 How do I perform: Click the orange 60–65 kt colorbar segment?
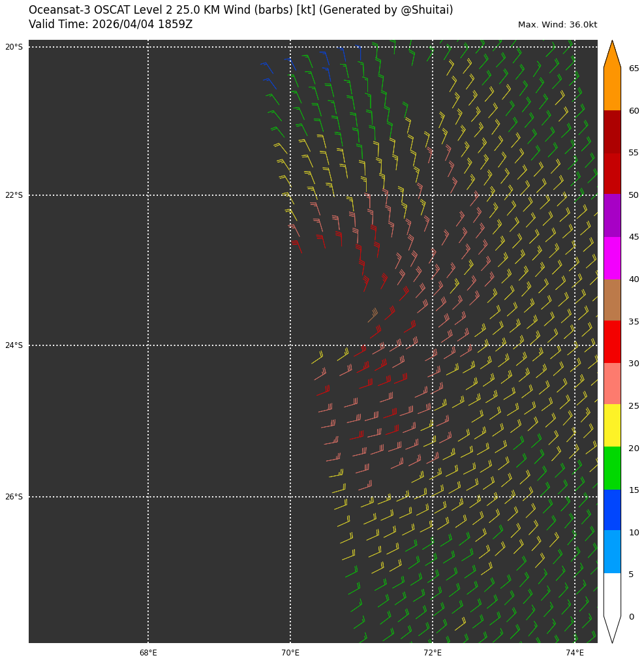612,89
